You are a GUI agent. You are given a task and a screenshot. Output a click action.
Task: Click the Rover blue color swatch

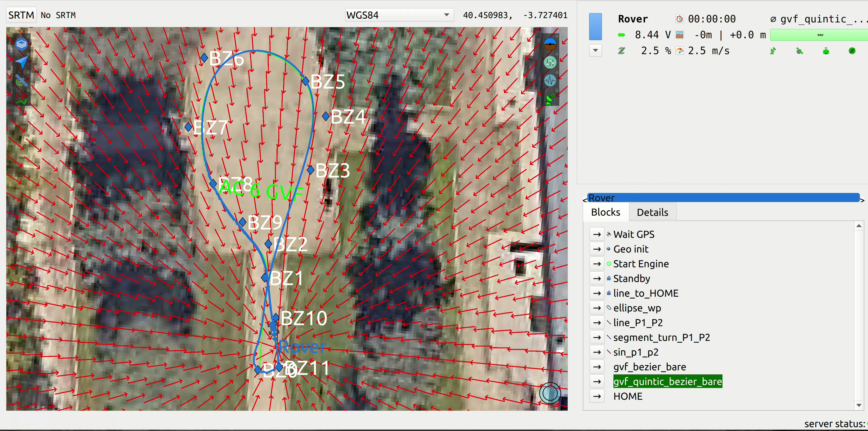coord(595,26)
